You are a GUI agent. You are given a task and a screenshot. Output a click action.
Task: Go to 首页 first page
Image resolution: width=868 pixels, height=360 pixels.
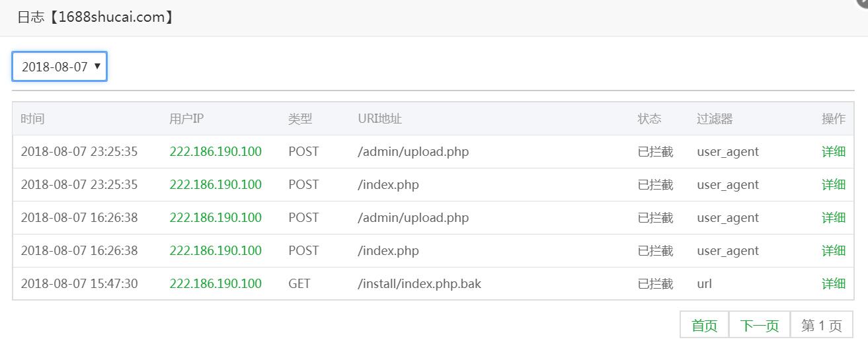point(704,325)
